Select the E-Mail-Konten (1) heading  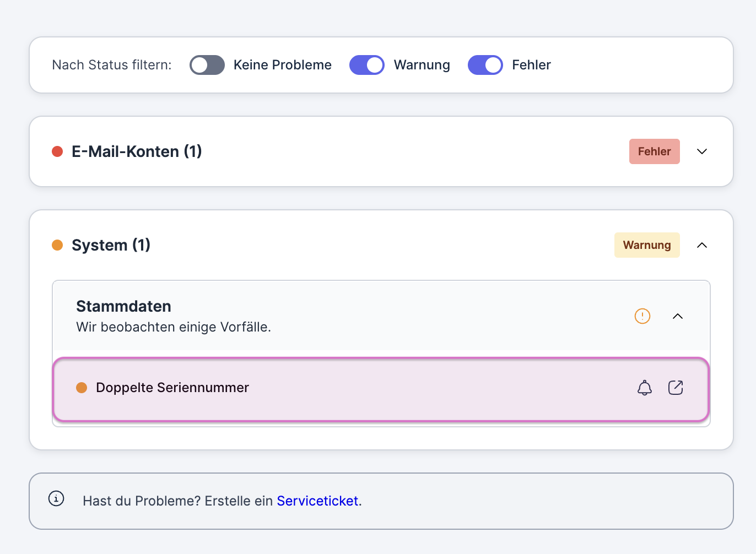click(x=137, y=151)
